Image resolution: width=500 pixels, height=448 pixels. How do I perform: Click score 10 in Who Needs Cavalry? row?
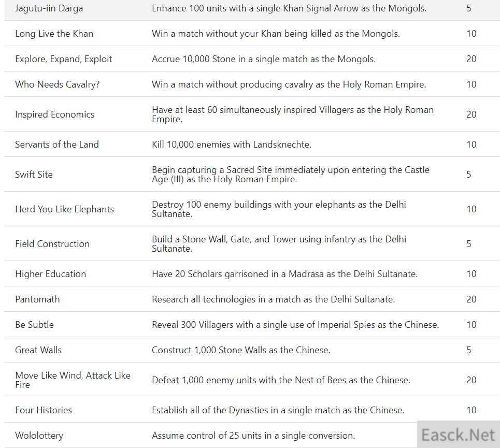coord(472,84)
